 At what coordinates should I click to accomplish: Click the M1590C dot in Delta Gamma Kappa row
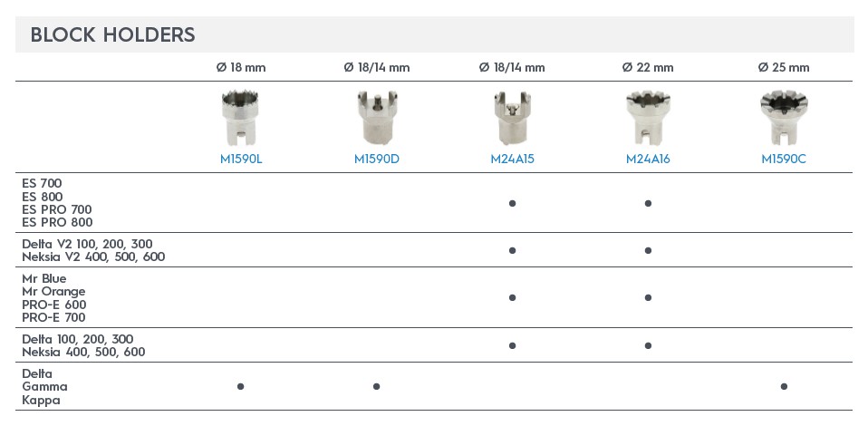pos(784,386)
